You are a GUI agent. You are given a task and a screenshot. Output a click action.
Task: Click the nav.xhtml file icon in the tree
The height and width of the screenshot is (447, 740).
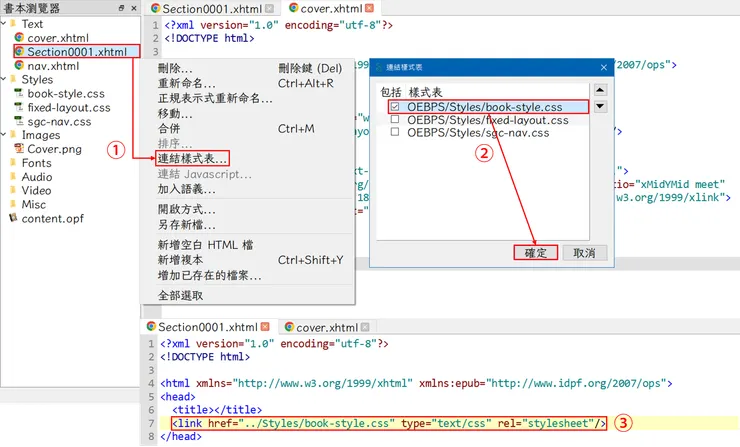click(19, 65)
